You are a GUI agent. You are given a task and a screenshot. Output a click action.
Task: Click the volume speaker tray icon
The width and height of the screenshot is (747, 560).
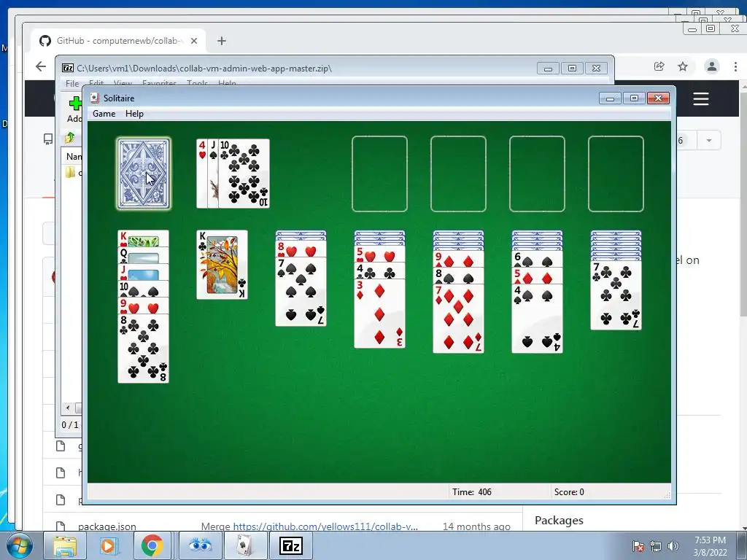click(x=673, y=546)
